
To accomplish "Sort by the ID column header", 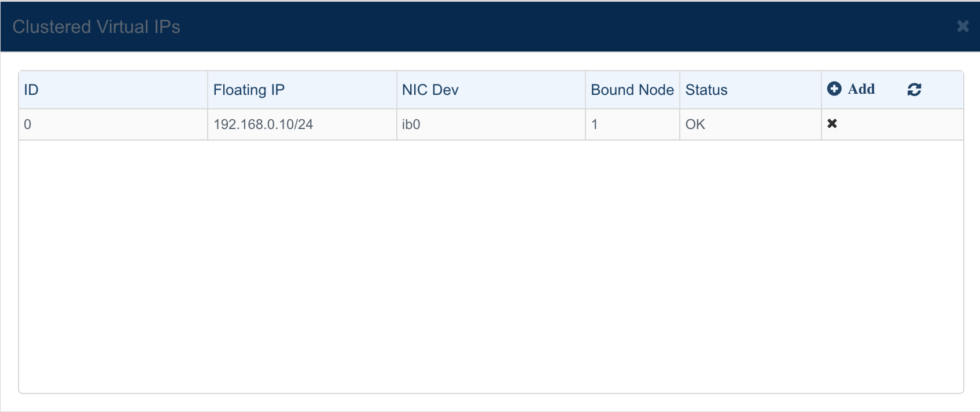I will [31, 90].
